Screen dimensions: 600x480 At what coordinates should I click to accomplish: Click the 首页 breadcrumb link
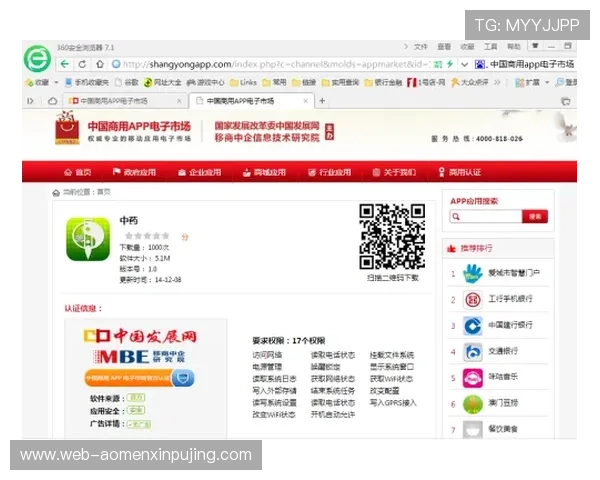pyautogui.click(x=104, y=192)
